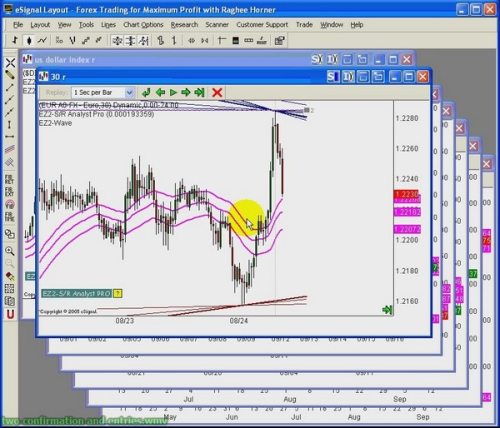Click the copy pages icon in left toolbar
Screen dimensions: 500x428
pos(10,301)
